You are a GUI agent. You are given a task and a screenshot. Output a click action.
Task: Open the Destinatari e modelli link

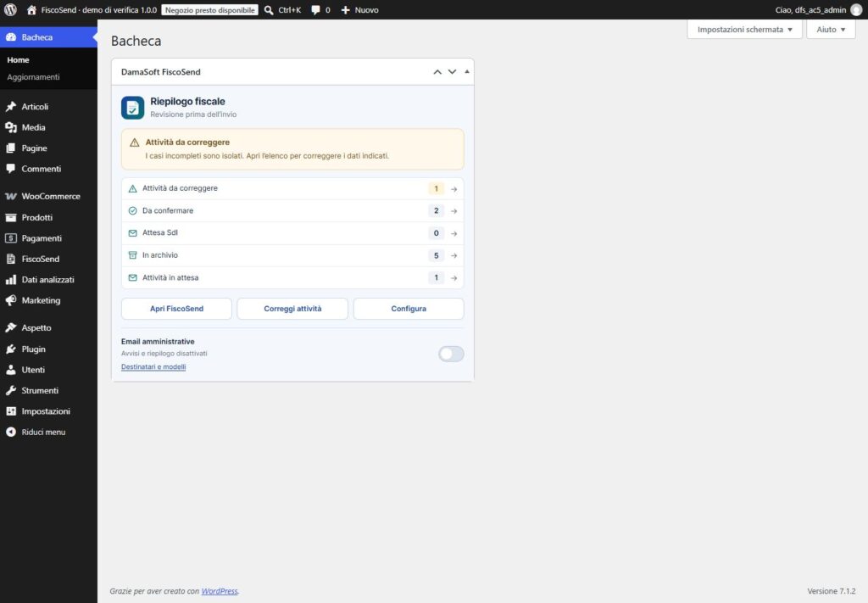[x=153, y=366]
